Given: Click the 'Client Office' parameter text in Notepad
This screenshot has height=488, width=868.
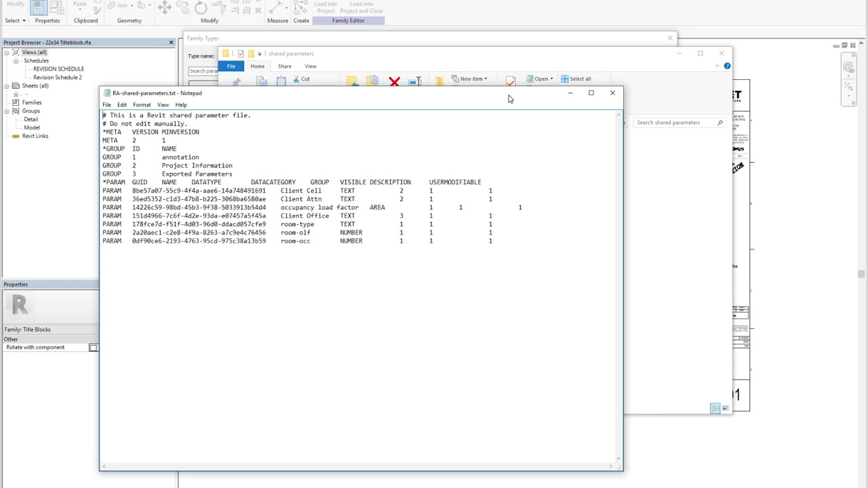Looking at the screenshot, I should [x=304, y=216].
